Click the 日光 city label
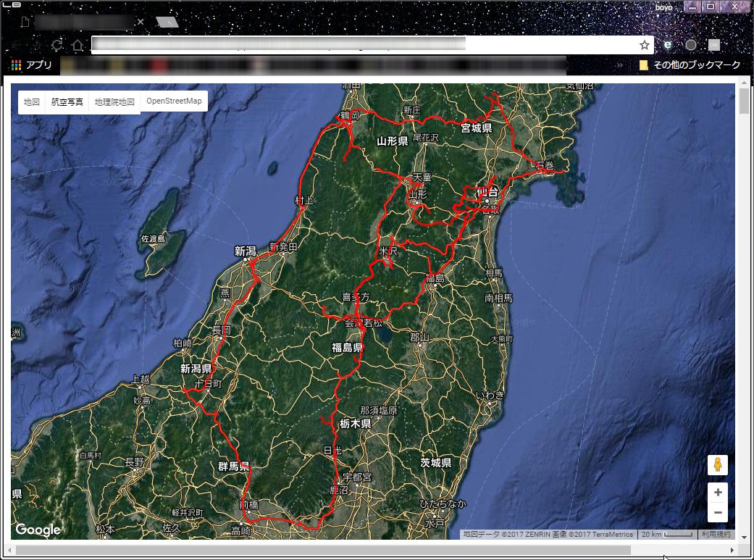Screen dimensions: 754x560 click(332, 451)
